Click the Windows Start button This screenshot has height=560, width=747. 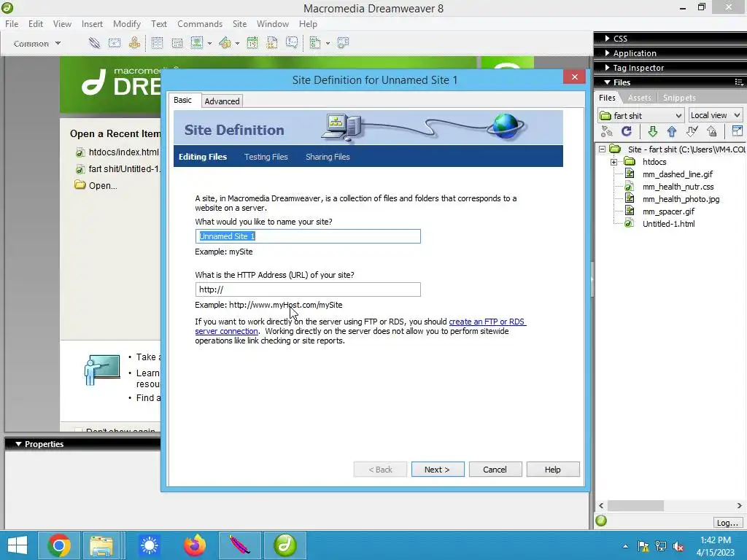pos(18,545)
